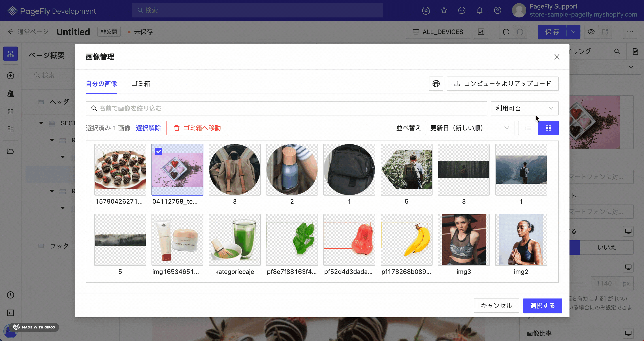Collapse the SECT section tree arrow
Screen dimensions: 644x341
click(x=41, y=123)
